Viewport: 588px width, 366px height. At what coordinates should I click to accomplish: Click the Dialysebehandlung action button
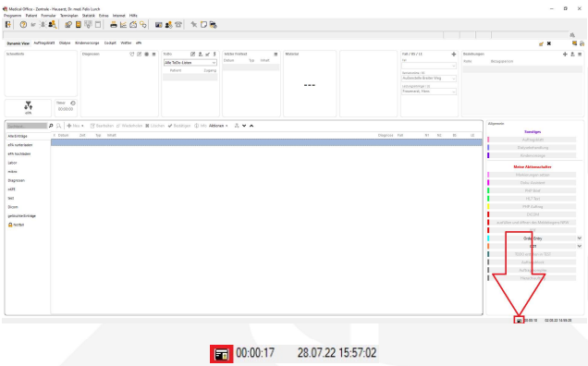533,147
